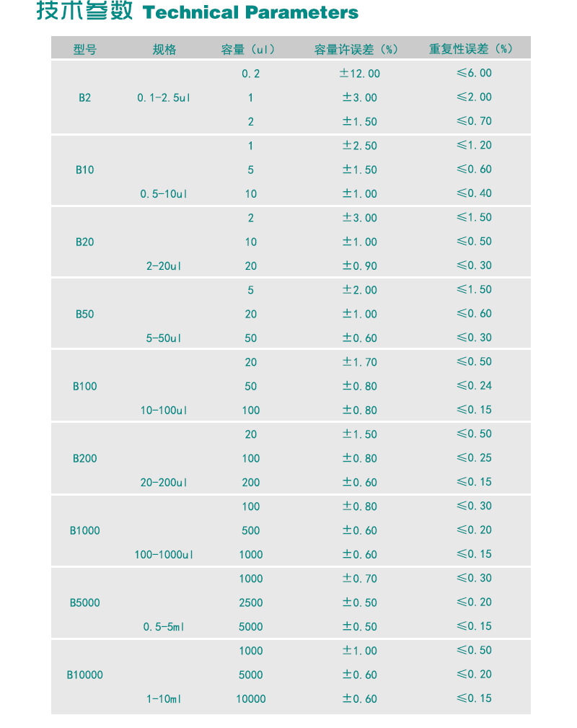Click the B10000 model label
Image resolution: width=577 pixels, height=728 pixels.
click(84, 675)
